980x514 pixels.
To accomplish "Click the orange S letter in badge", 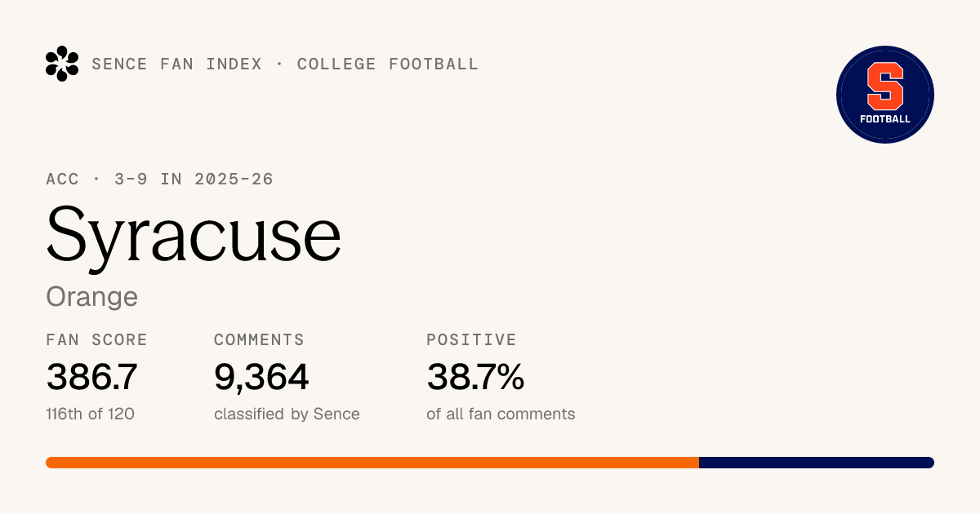I will tap(885, 87).
